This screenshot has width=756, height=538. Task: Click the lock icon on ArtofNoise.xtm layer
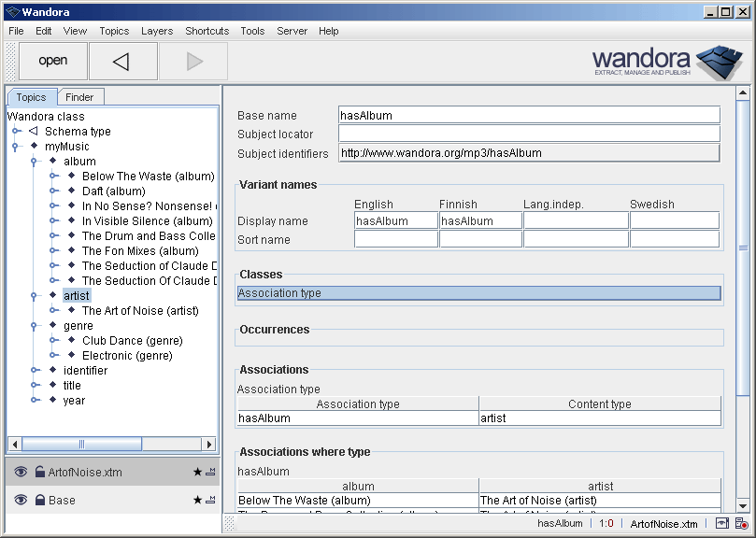click(40, 472)
